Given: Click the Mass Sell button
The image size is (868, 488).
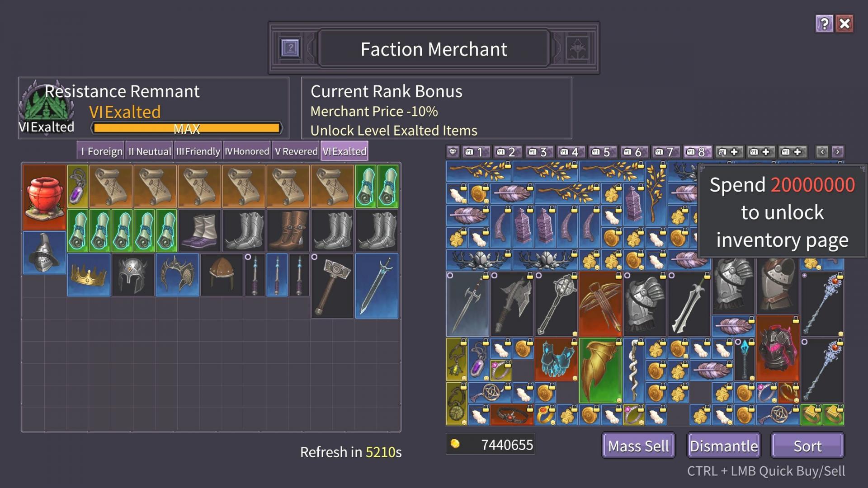Looking at the screenshot, I should pyautogui.click(x=638, y=446).
